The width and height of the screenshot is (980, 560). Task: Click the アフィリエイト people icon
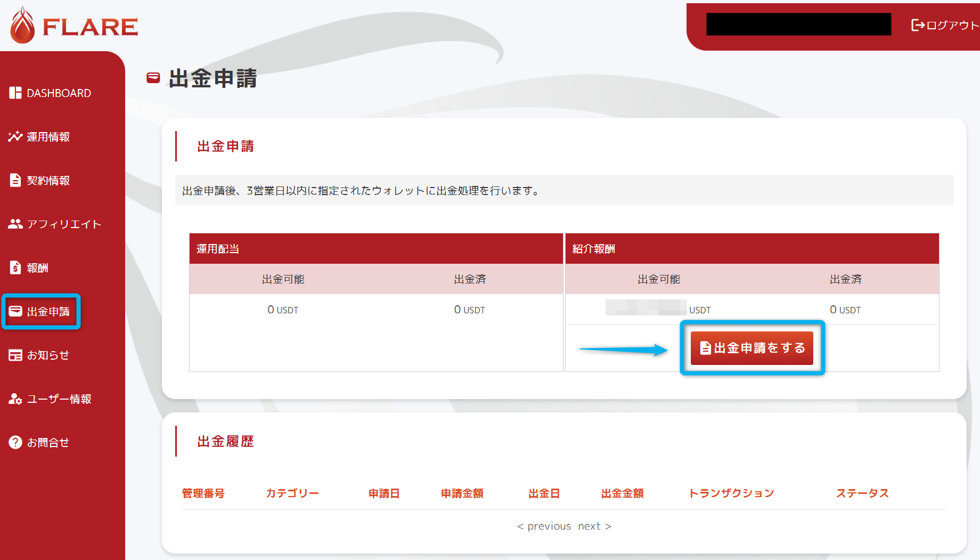pyautogui.click(x=15, y=224)
